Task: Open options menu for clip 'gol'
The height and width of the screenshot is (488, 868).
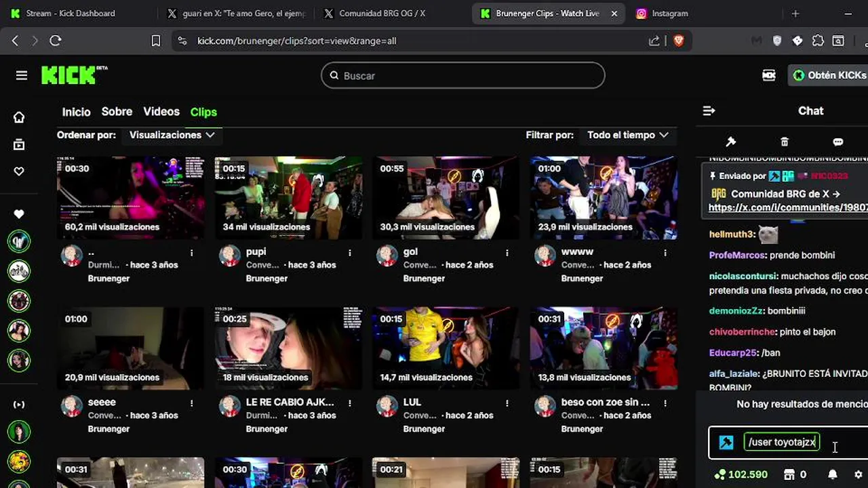Action: pos(507,252)
